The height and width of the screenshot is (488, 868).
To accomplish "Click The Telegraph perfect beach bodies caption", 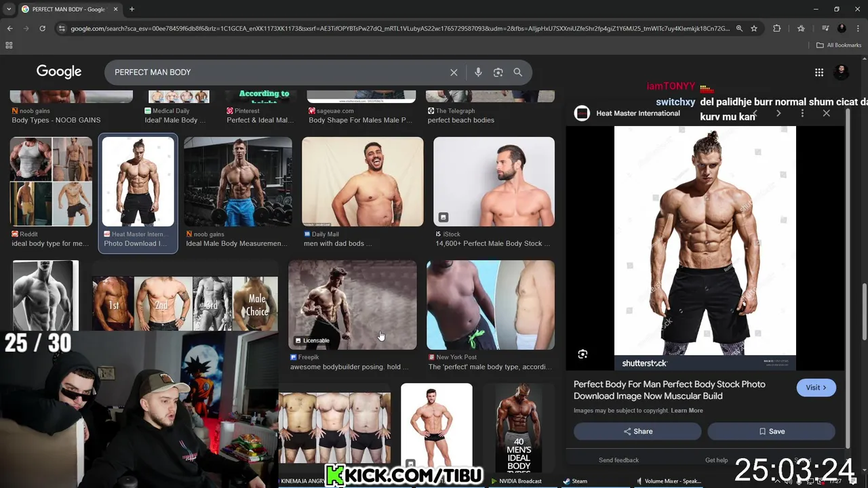I will coord(461,120).
